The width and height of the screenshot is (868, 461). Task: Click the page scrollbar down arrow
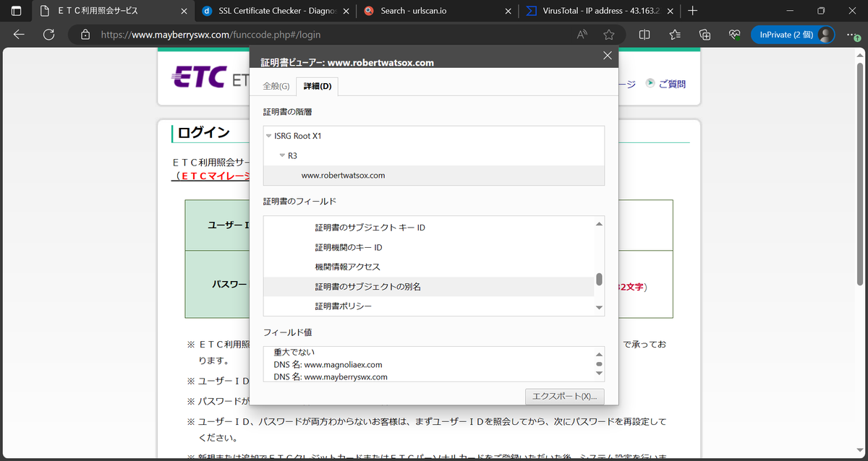click(859, 451)
